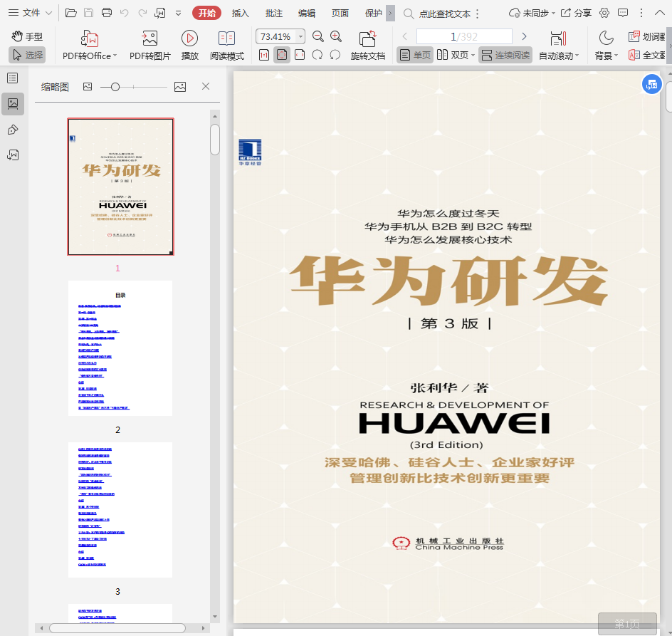The image size is (672, 636).
Task: Click the 分享 share button
Action: 576,13
